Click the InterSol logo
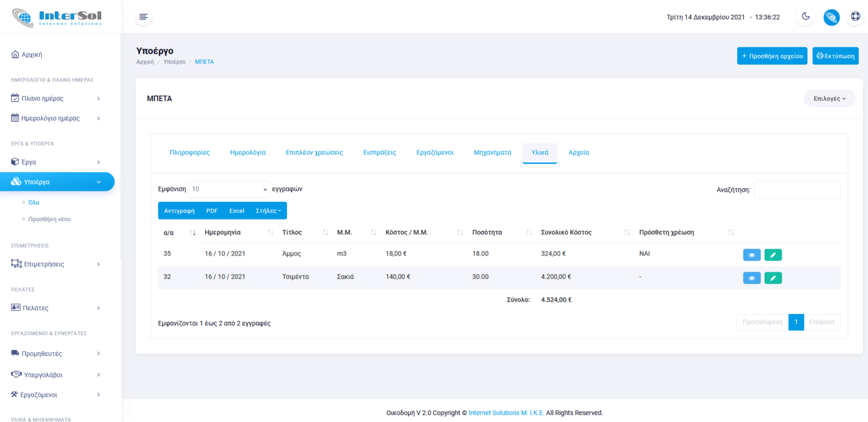868x422 pixels. tap(58, 17)
